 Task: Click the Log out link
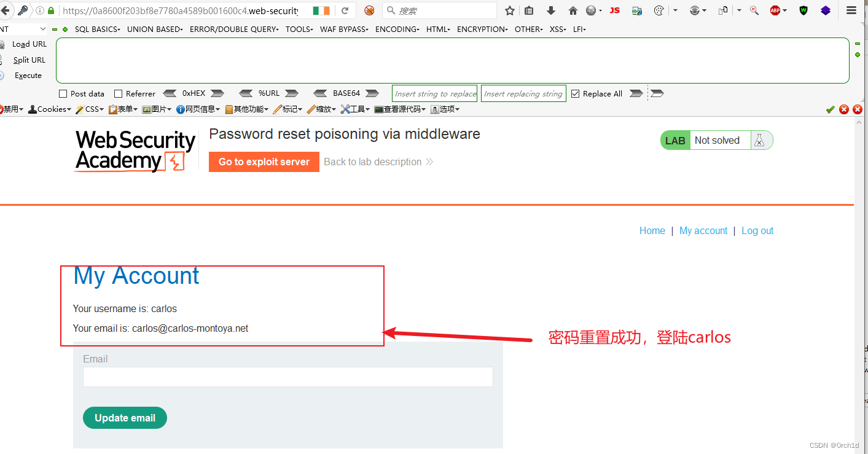pos(757,231)
